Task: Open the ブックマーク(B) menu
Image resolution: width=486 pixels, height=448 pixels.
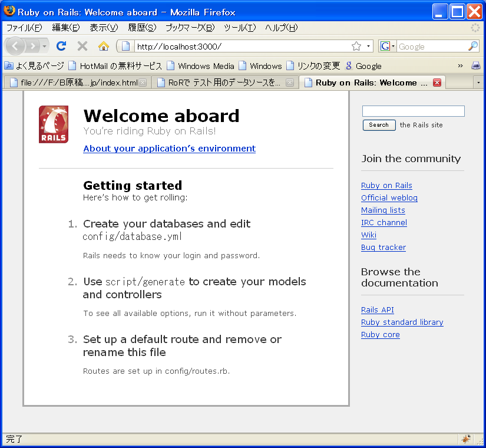Action: (190, 28)
